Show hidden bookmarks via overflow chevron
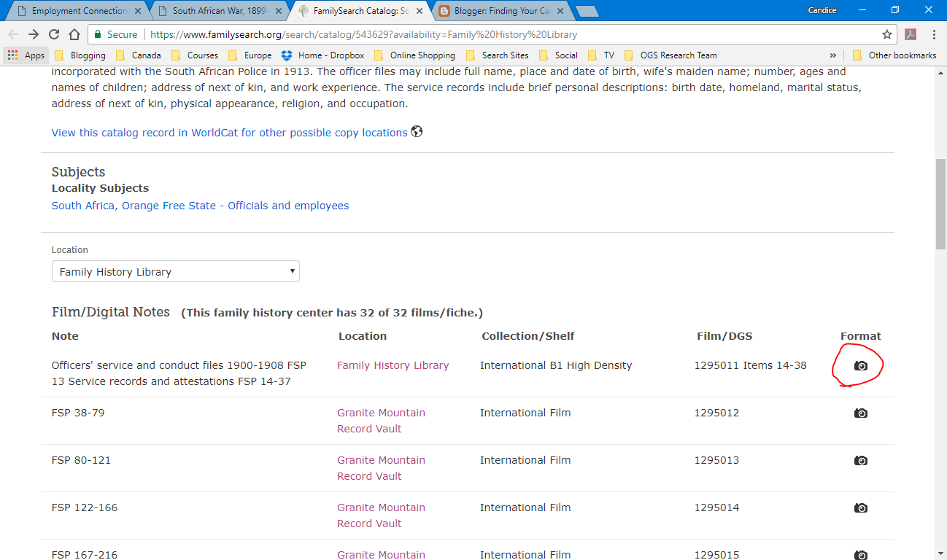Image resolution: width=947 pixels, height=560 pixels. click(833, 55)
